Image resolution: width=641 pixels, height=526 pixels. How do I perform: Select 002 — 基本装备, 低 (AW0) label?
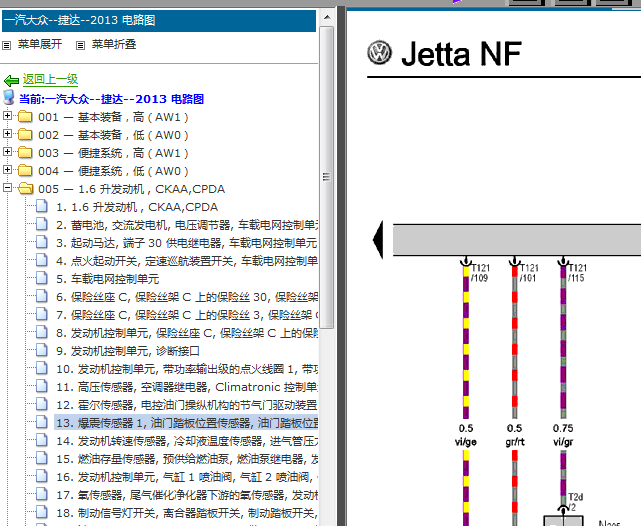tap(113, 135)
